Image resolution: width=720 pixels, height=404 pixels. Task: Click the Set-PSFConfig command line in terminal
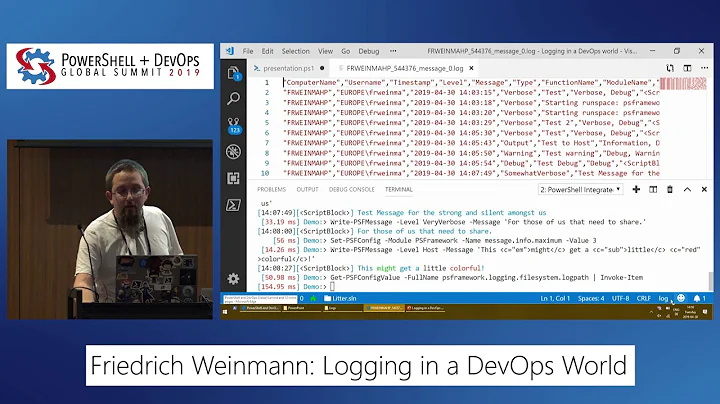(463, 241)
